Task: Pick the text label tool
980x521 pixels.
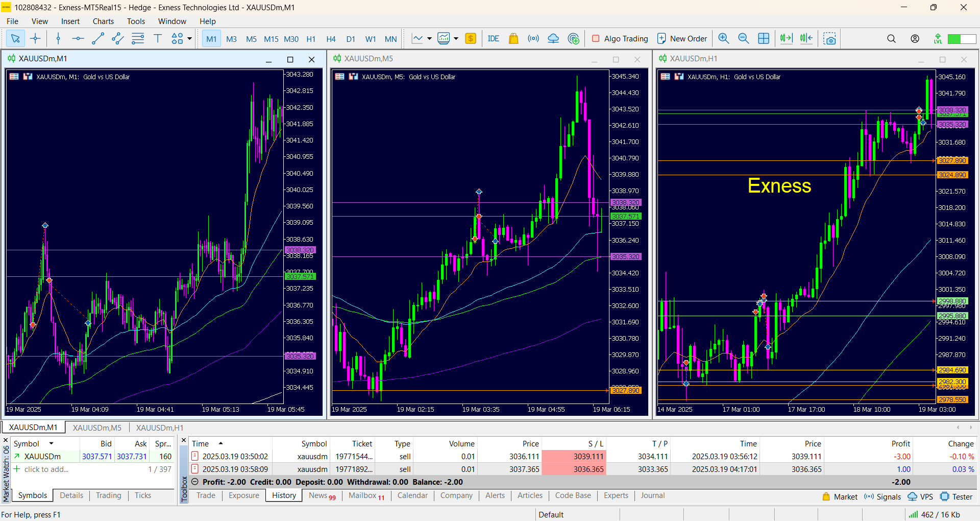Action: tap(158, 38)
